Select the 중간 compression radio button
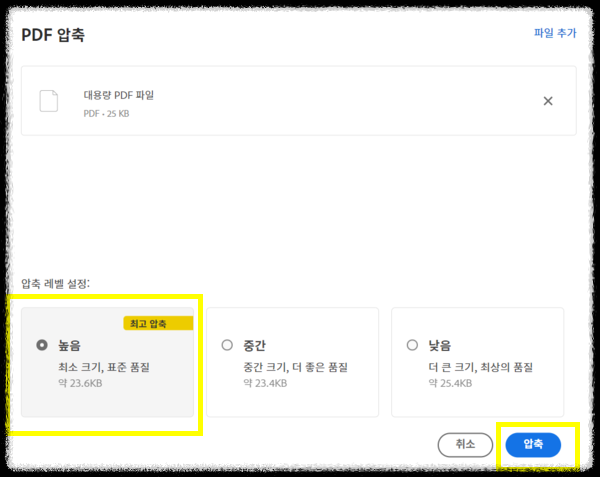The image size is (600, 477). [x=227, y=345]
